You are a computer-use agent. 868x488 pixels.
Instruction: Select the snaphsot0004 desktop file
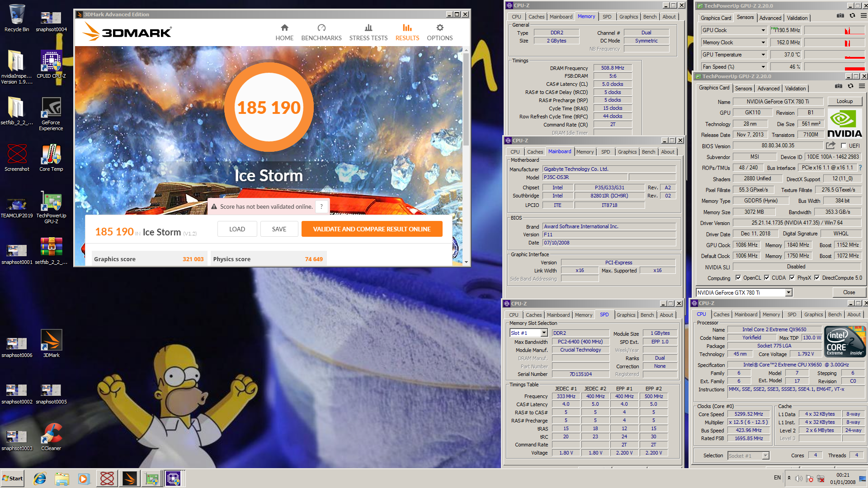point(51,21)
